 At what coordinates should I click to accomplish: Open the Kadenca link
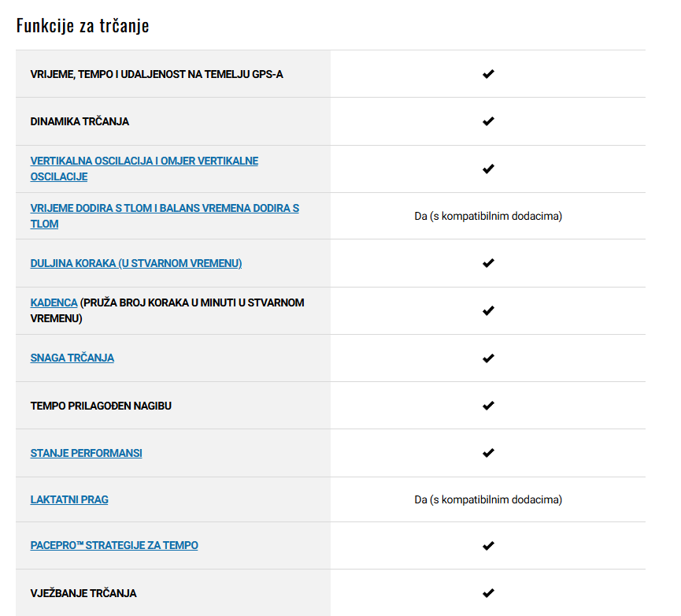54,302
